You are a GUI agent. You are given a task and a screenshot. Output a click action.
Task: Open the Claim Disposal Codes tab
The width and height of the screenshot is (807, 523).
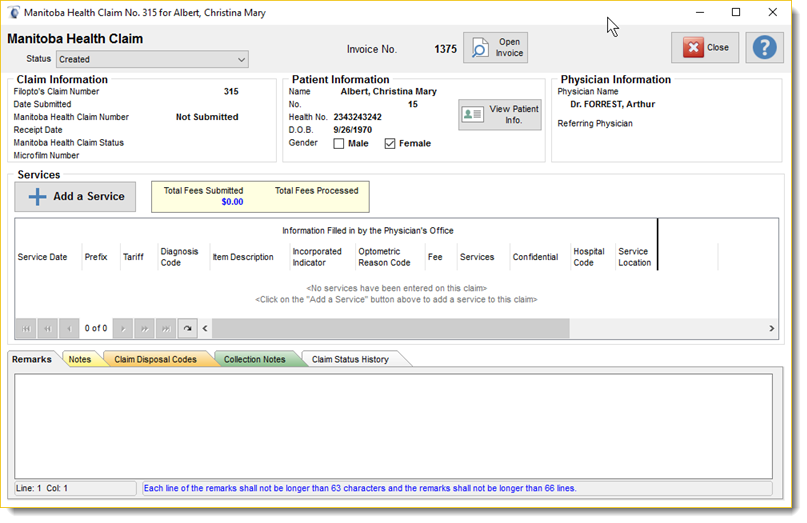point(155,359)
